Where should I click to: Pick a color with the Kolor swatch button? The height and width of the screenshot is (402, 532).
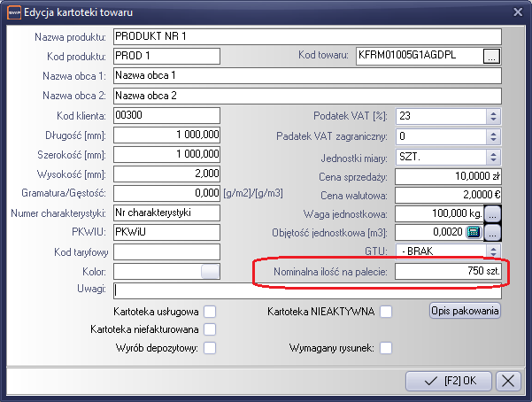tap(210, 271)
